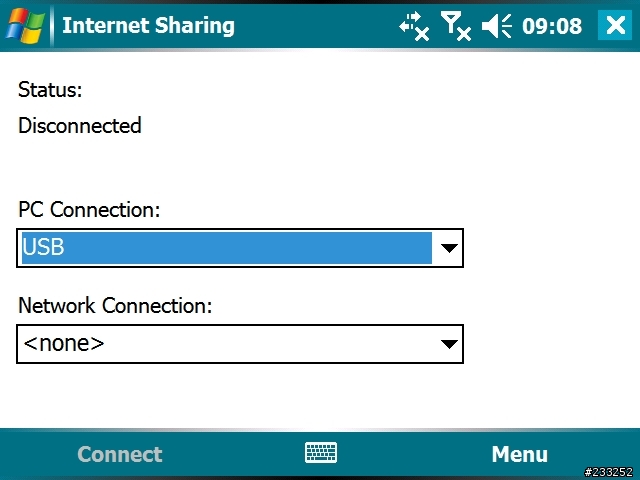Click the highlighted USB text itself

[x=43, y=247]
